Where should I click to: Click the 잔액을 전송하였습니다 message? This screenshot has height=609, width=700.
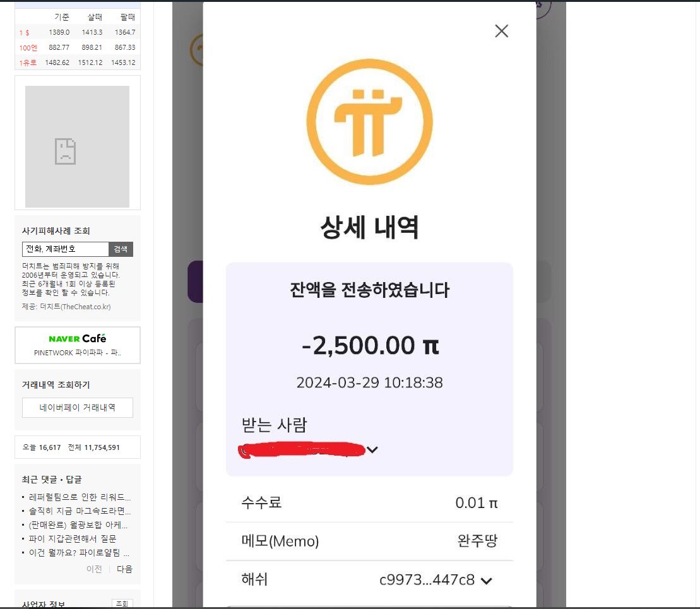pos(370,290)
